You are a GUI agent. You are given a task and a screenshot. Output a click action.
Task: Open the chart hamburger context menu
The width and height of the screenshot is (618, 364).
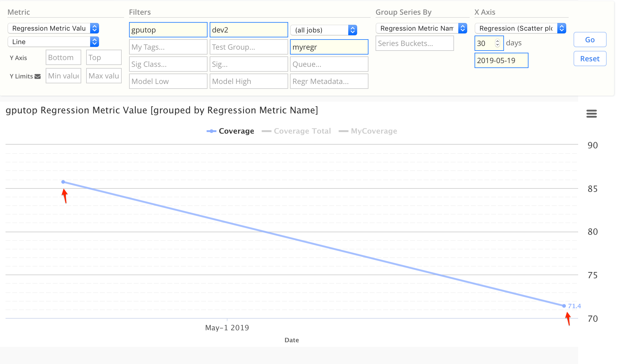591,114
